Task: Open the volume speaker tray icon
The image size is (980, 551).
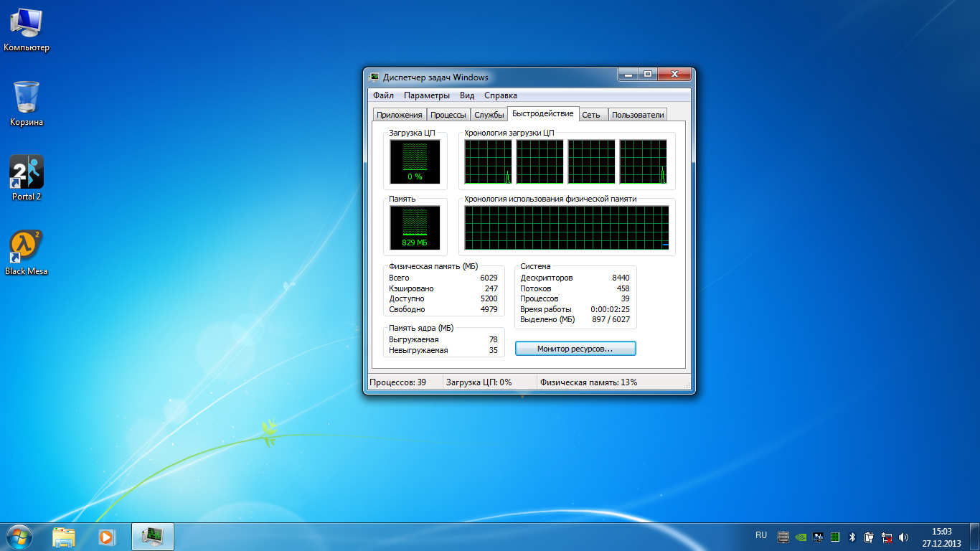Action: 903,537
